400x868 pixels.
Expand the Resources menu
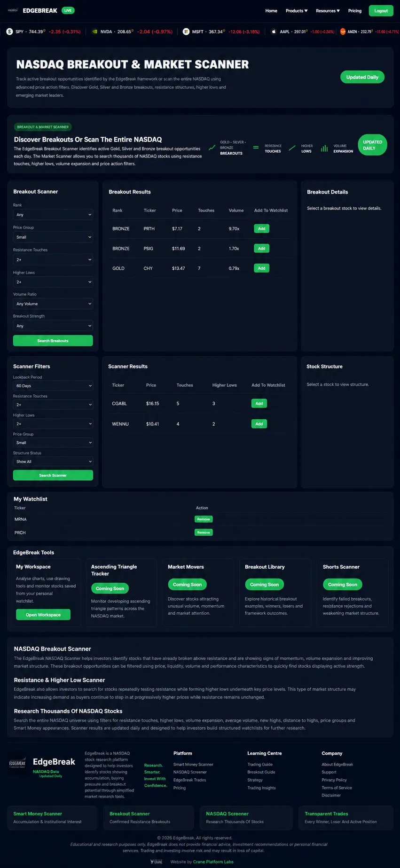[x=328, y=11]
